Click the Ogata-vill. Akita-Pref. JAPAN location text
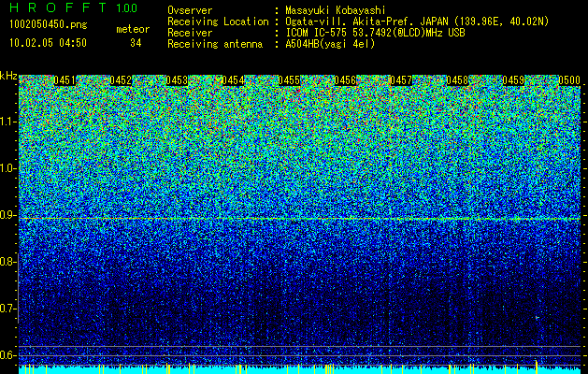Image resolution: width=588 pixels, height=374 pixels. (x=417, y=22)
